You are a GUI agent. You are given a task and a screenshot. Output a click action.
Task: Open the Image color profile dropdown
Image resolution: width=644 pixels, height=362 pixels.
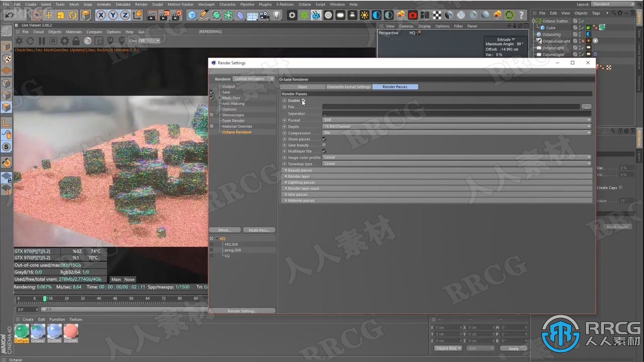[x=457, y=157]
